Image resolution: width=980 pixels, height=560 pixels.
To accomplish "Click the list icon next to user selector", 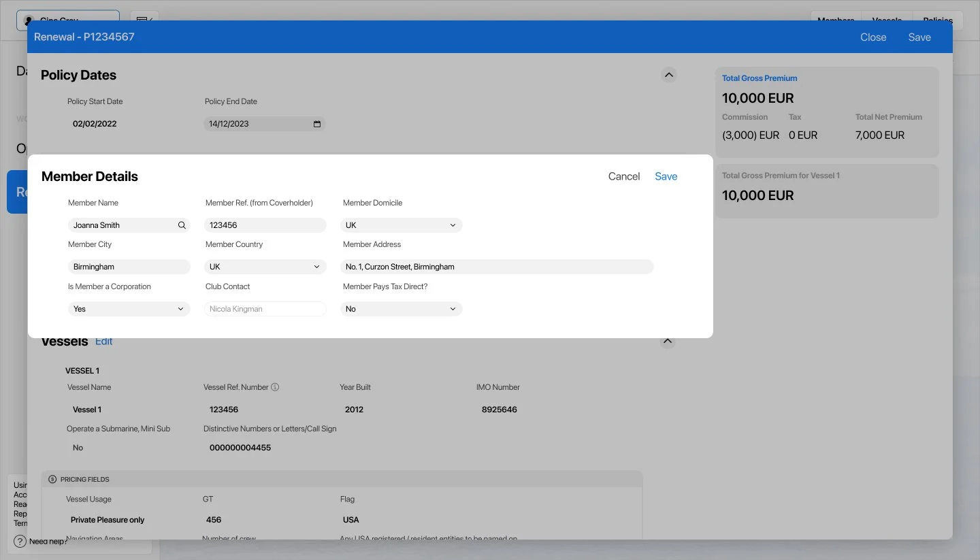I will coord(144,20).
